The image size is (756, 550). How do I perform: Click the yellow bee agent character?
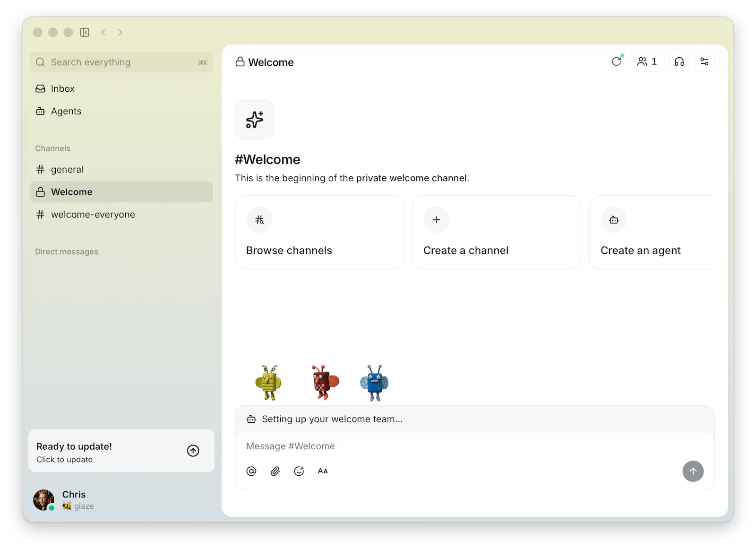click(268, 383)
